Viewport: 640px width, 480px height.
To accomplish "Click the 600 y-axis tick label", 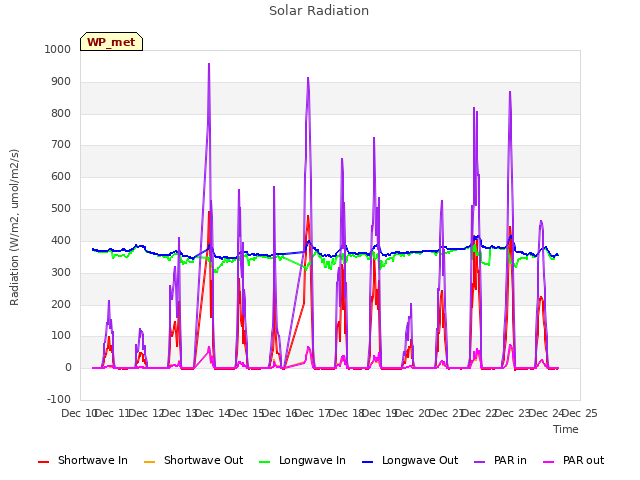I will pos(60,177).
